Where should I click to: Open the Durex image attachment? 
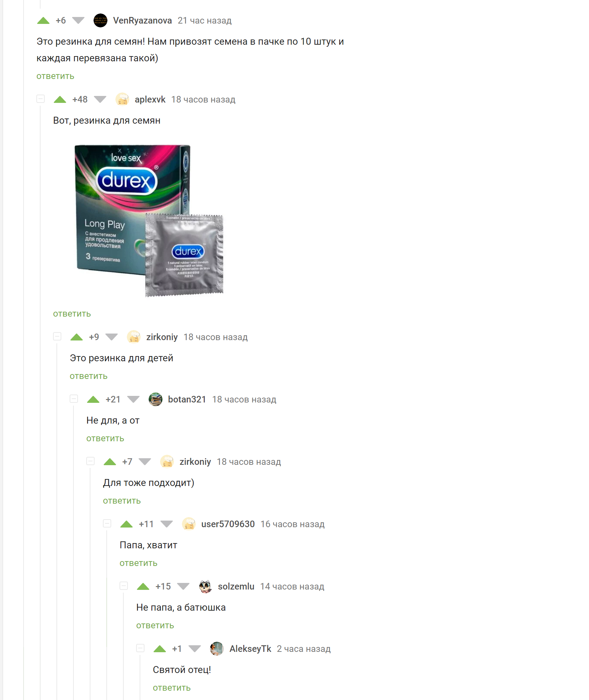(x=149, y=221)
